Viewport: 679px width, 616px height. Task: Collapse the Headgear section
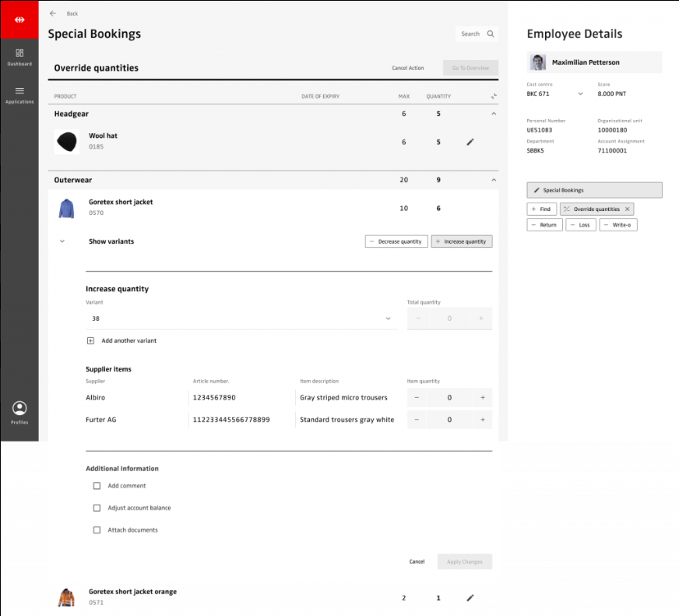tap(493, 114)
